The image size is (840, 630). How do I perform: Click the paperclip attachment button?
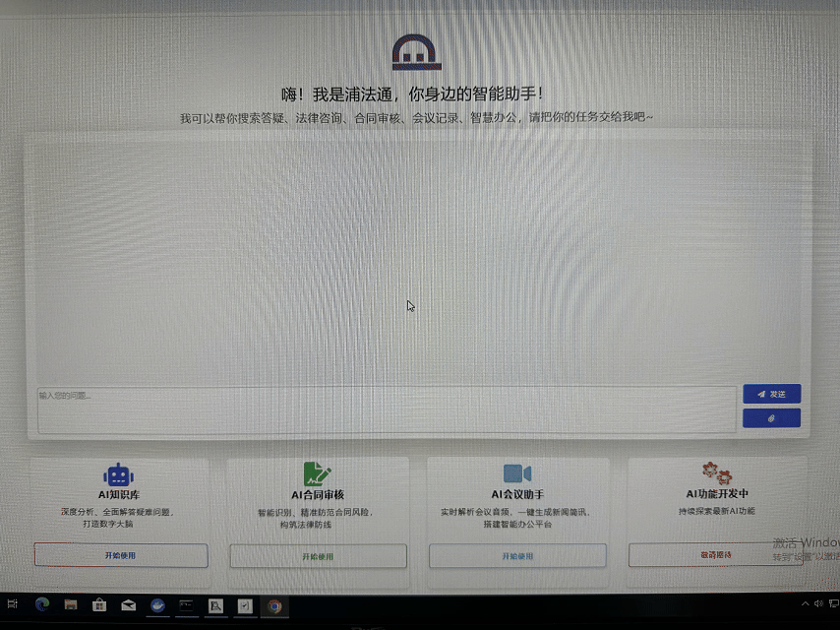[771, 418]
